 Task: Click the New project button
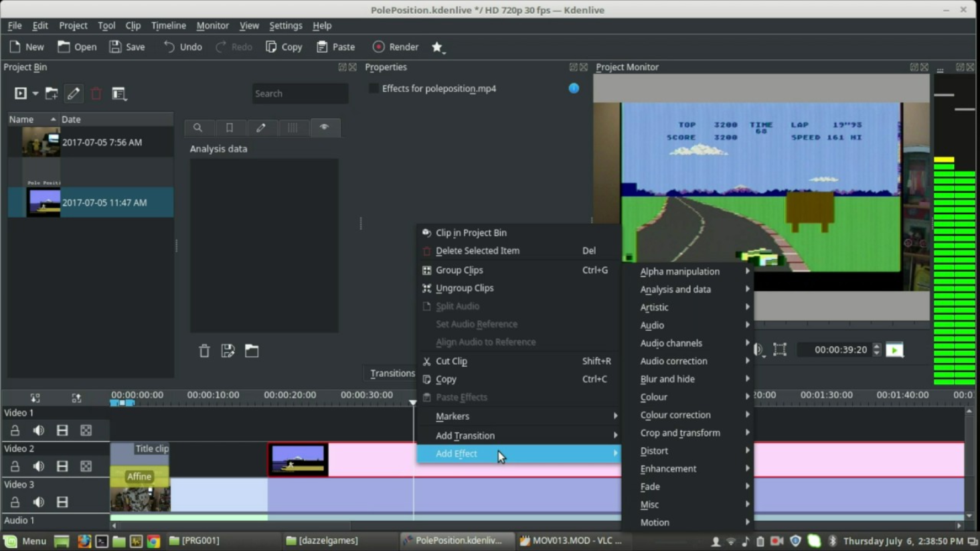[x=27, y=47]
